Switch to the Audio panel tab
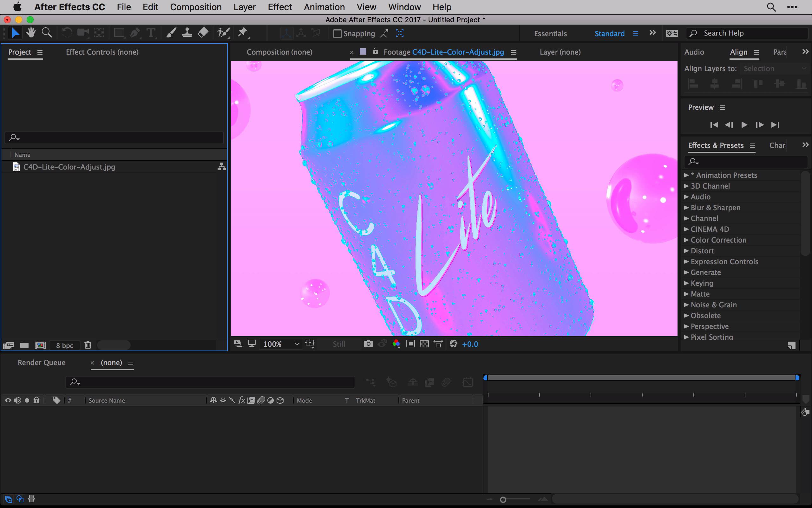Viewport: 812px width, 508px height. (694, 52)
